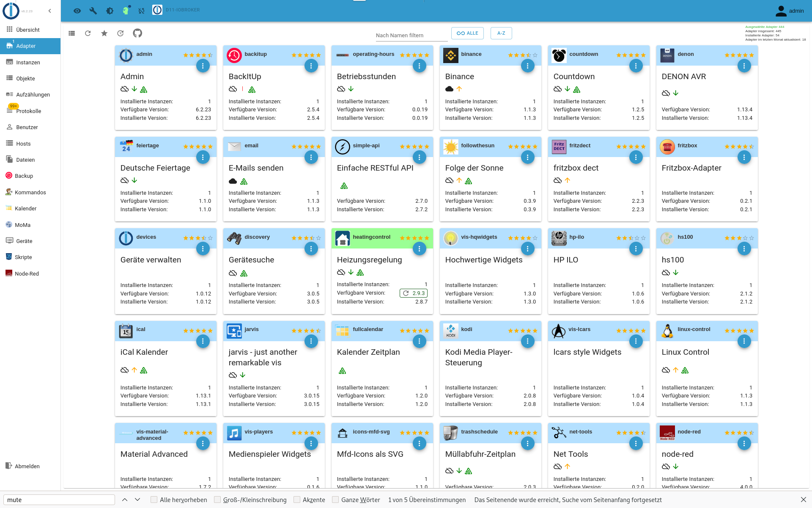Enable Groß-/Kleinschreibung checkbox
The height and width of the screenshot is (508, 812).
tap(217, 500)
